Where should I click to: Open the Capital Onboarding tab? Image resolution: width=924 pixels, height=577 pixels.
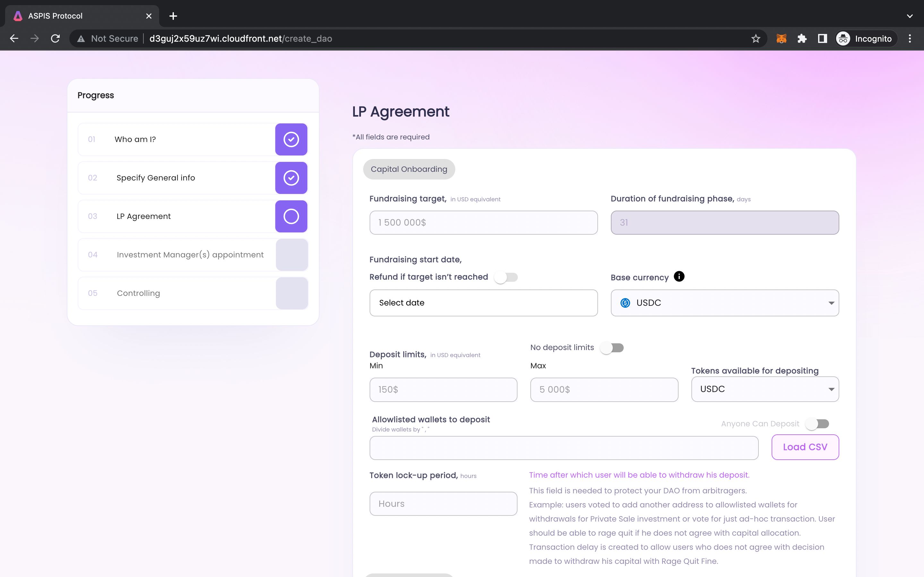point(409,169)
